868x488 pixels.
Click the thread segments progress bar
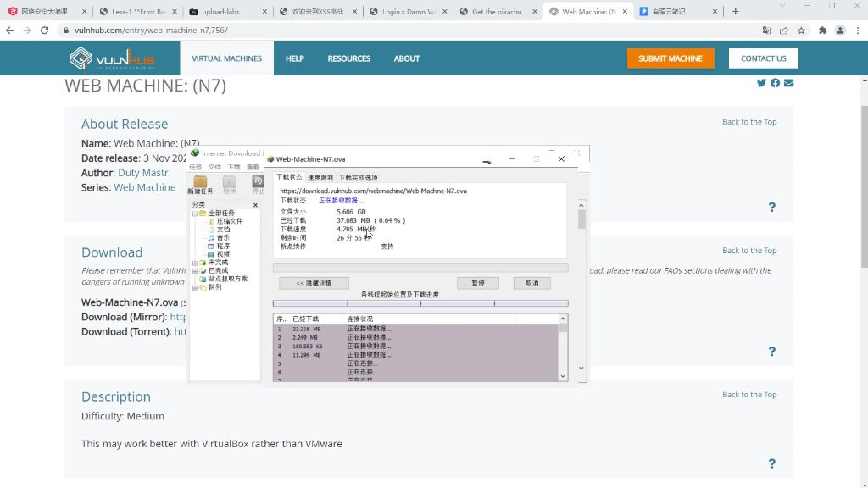[x=420, y=303]
